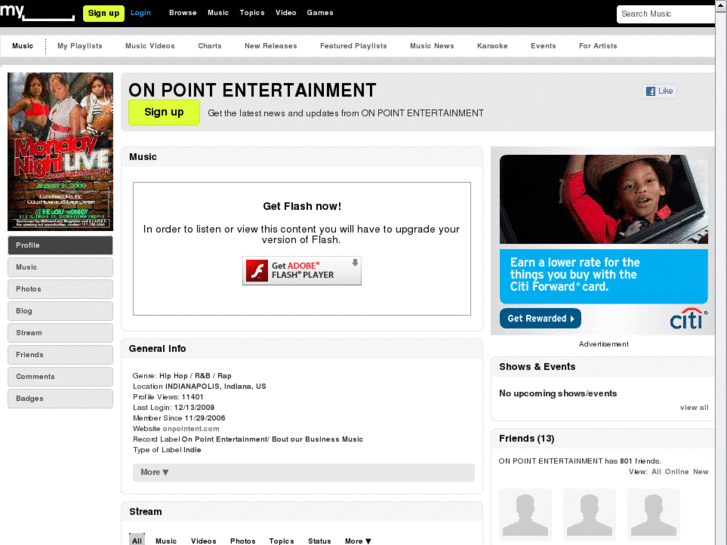This screenshot has width=727, height=545.
Task: Select Badges in the sidebar
Action: point(60,398)
